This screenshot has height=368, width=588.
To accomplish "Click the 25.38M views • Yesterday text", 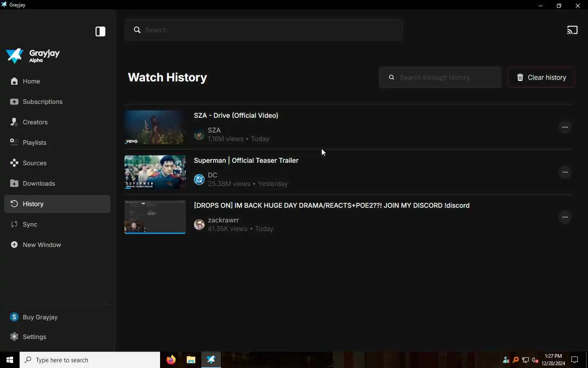I will tap(248, 184).
